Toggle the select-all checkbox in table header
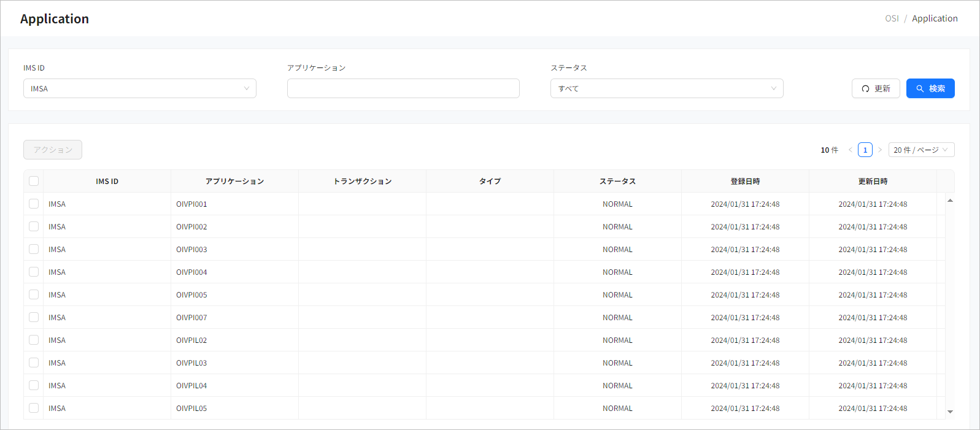Viewport: 980px width, 430px height. coord(34,181)
